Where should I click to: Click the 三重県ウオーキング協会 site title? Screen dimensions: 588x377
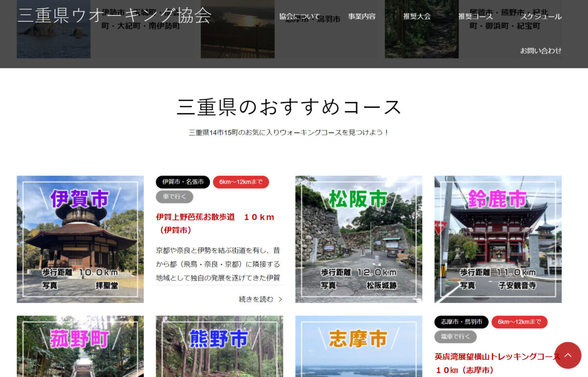(x=114, y=15)
